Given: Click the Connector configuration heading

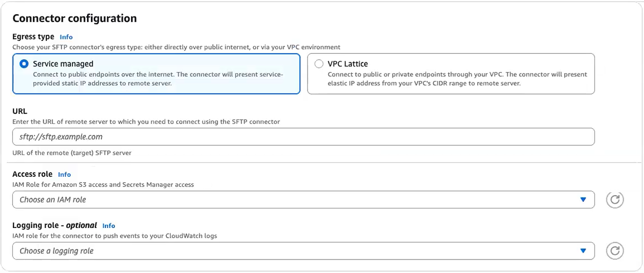Looking at the screenshot, I should coord(74,18).
